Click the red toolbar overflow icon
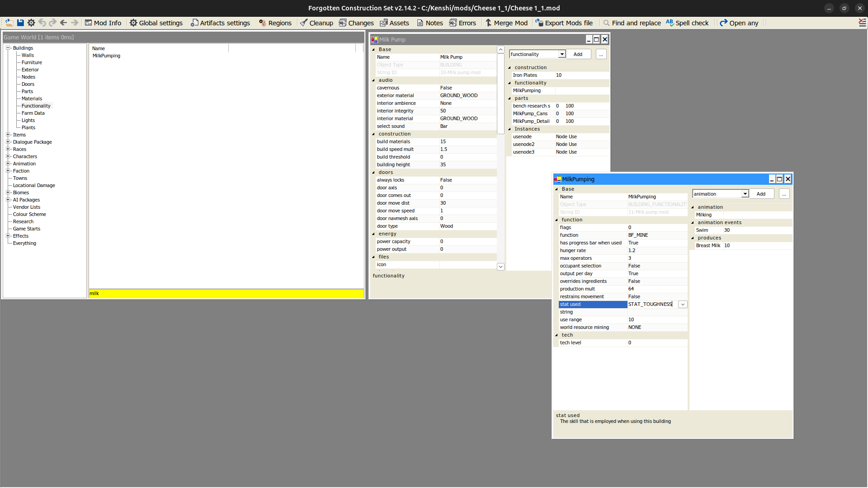Screen dimensions: 868x488 [862, 23]
